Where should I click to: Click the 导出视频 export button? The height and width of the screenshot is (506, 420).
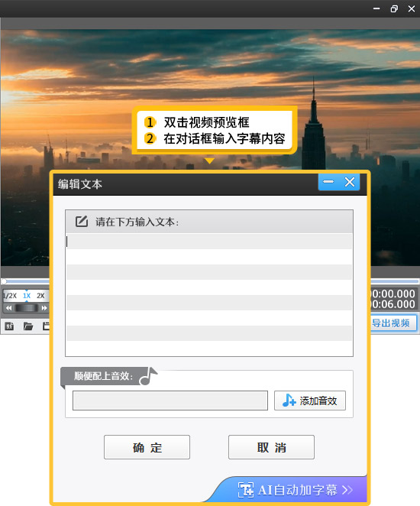tap(393, 323)
